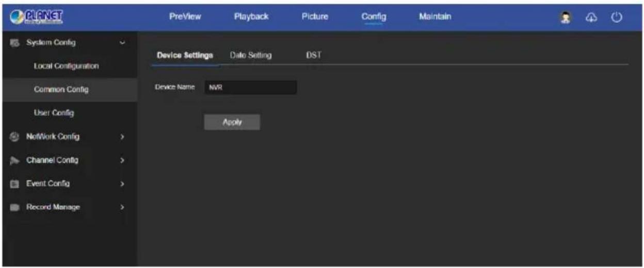Click the NetWork Config globe icon
Viewport: 644px width, 268px height.
click(14, 137)
